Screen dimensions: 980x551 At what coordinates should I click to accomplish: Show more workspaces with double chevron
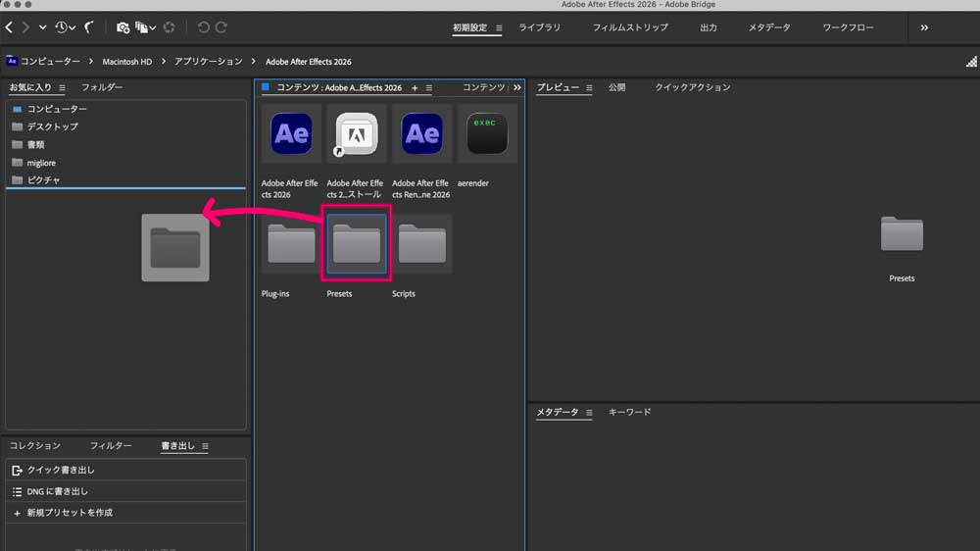924,27
